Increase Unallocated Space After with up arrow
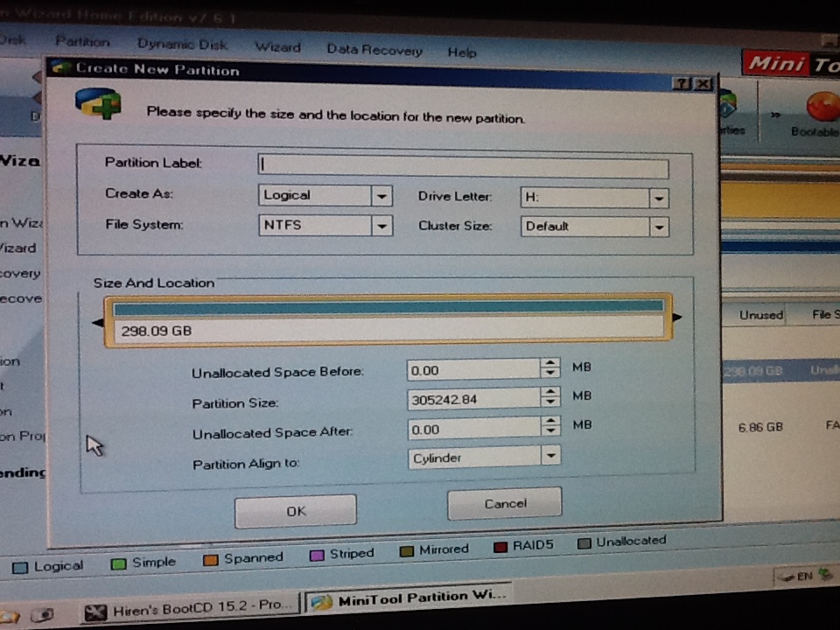Viewport: 840px width, 630px height. [550, 422]
